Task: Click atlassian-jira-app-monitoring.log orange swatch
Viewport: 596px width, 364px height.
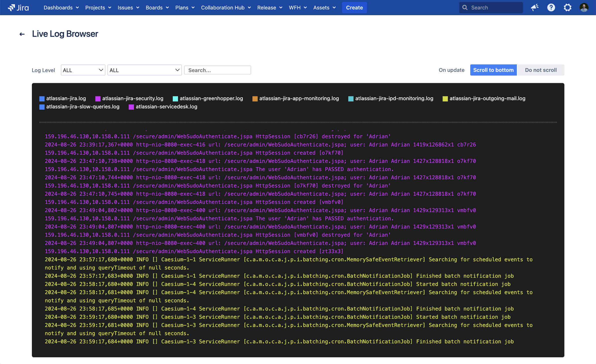Action: (x=255, y=99)
